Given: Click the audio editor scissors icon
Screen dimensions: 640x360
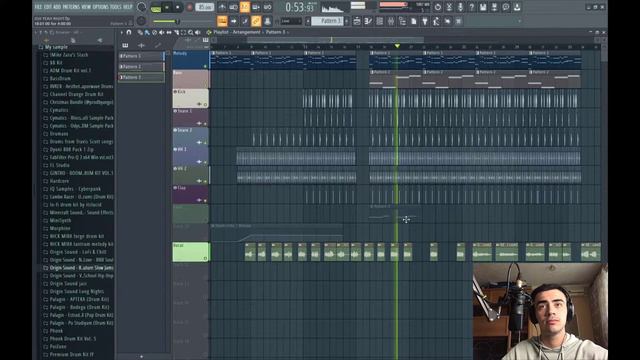Looking at the screenshot, I should point(449,7).
